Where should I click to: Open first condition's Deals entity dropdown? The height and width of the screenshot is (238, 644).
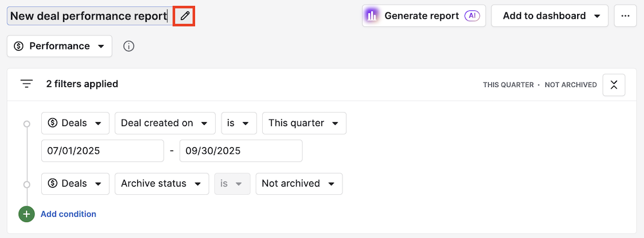point(75,123)
